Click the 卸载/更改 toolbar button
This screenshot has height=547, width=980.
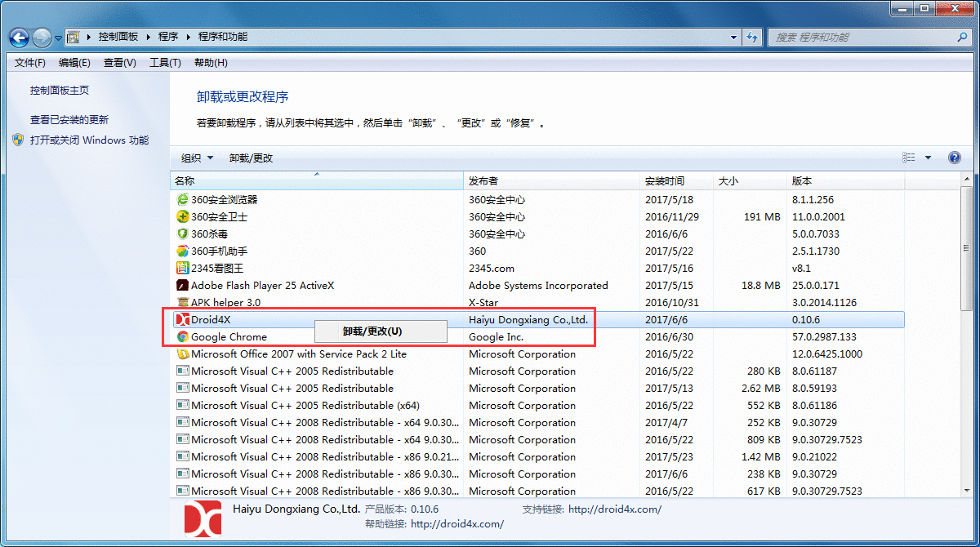pos(251,158)
